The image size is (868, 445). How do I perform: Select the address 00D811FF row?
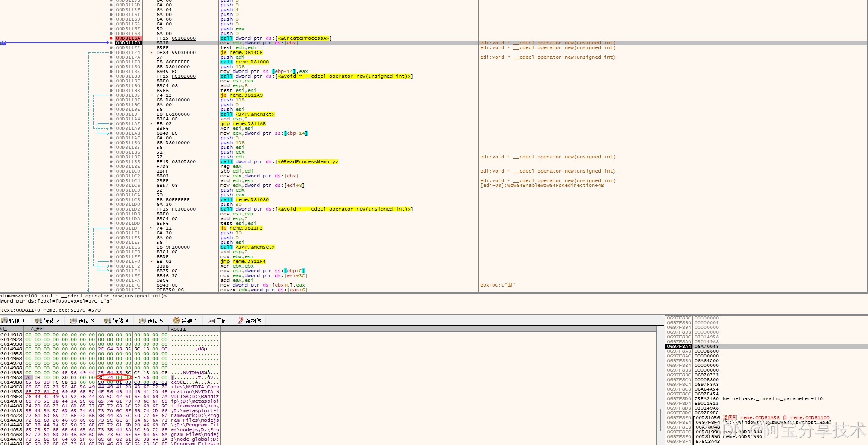click(128, 290)
